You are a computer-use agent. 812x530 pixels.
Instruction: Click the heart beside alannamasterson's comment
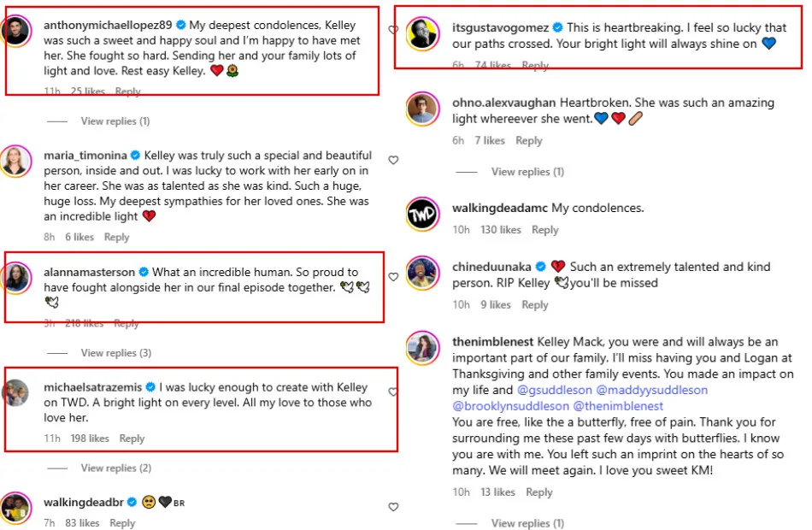tap(393, 277)
